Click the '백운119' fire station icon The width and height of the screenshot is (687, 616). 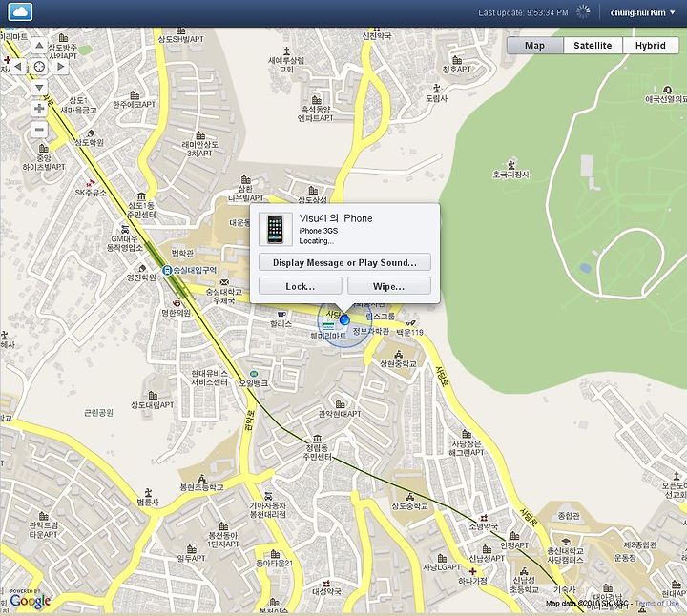click(x=410, y=323)
